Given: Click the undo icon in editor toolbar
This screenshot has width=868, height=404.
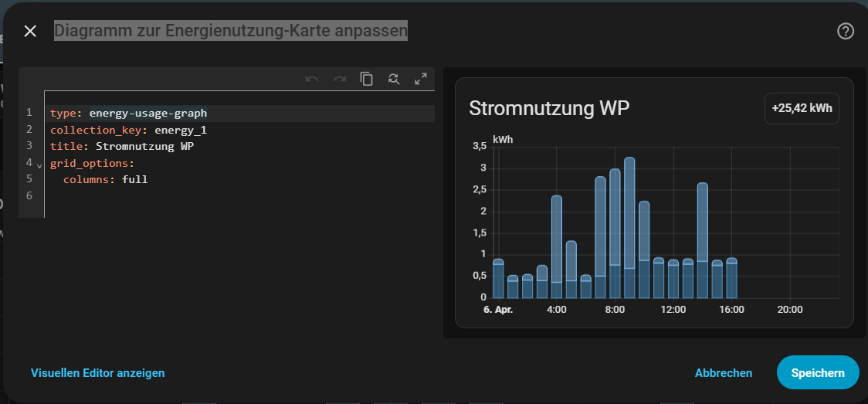Looking at the screenshot, I should [312, 79].
